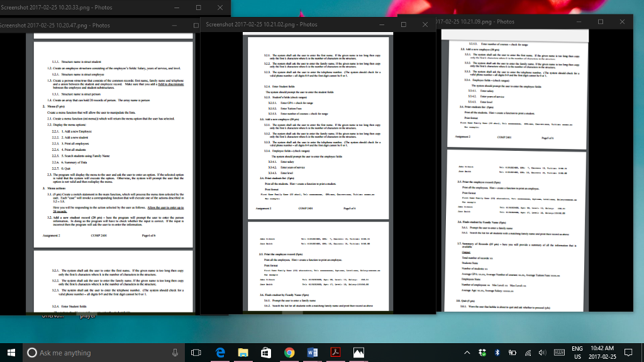This screenshot has height=362, width=644.
Task: Open the battery status flyout
Action: [511, 353]
